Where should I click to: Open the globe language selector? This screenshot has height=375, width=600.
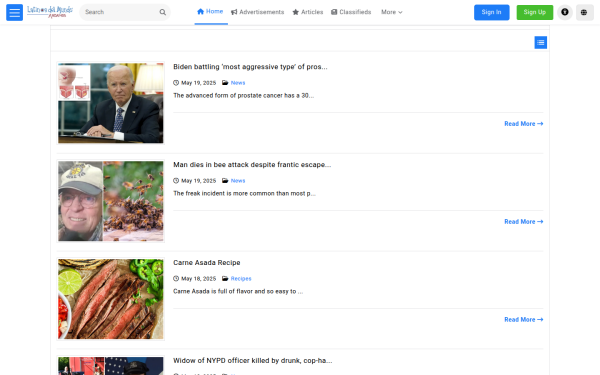584,12
